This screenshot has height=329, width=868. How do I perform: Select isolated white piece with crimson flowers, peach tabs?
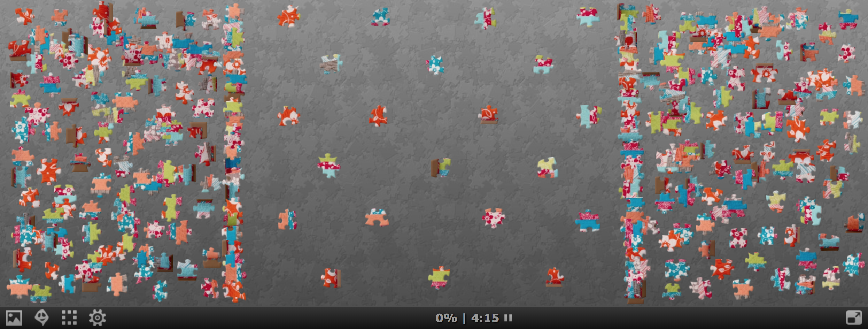pos(493,218)
